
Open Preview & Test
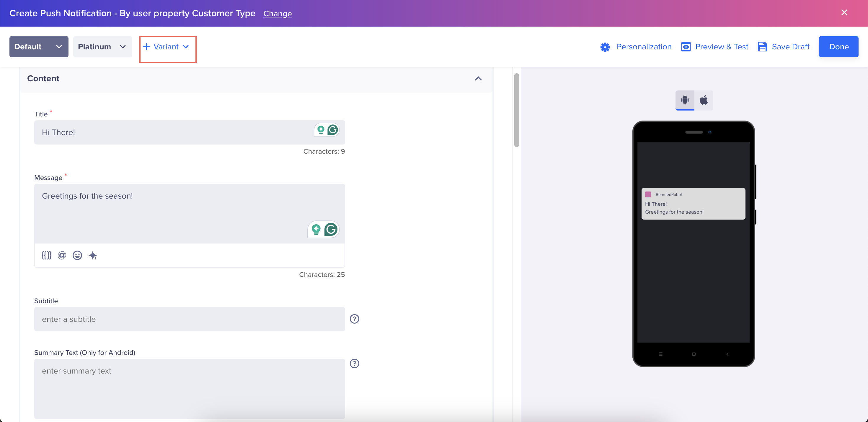click(714, 47)
